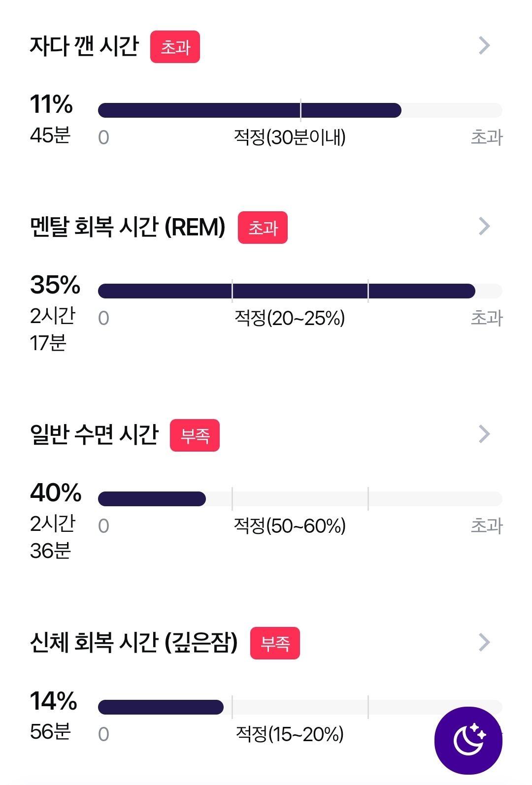532x785 pixels.
Task: Open the 자다 깬 시간 detail chevron
Action: pyautogui.click(x=485, y=45)
